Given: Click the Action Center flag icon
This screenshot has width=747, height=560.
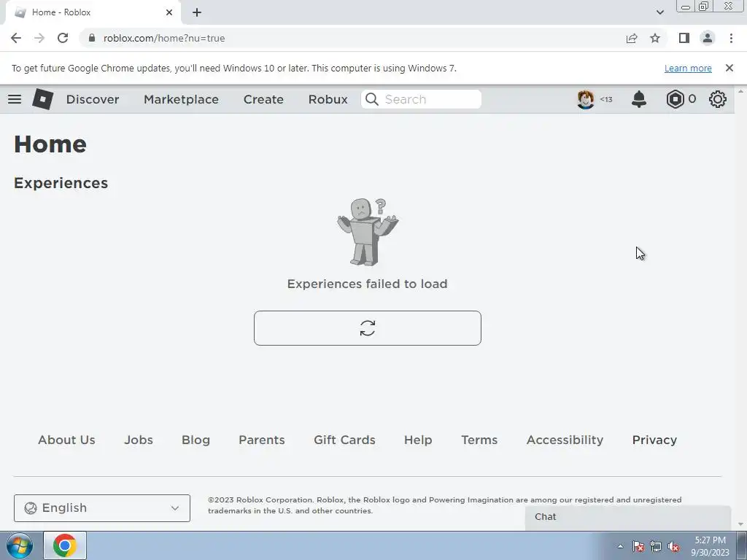Looking at the screenshot, I should [x=638, y=546].
